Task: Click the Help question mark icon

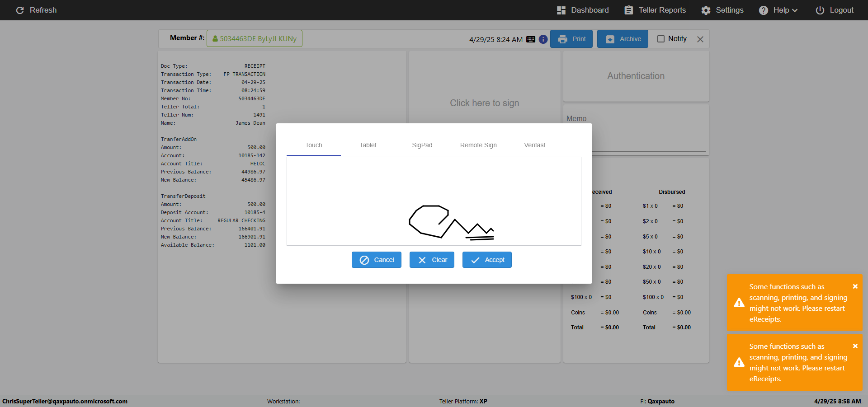Action: (763, 10)
